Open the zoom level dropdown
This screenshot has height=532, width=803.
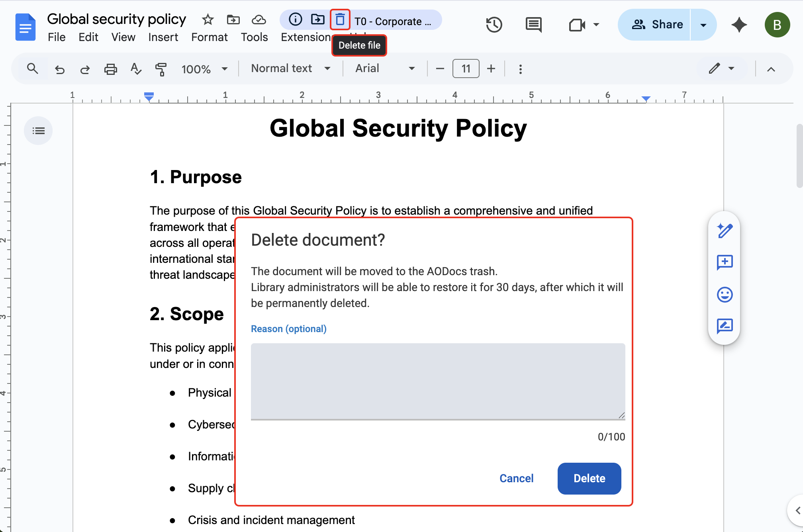point(205,69)
